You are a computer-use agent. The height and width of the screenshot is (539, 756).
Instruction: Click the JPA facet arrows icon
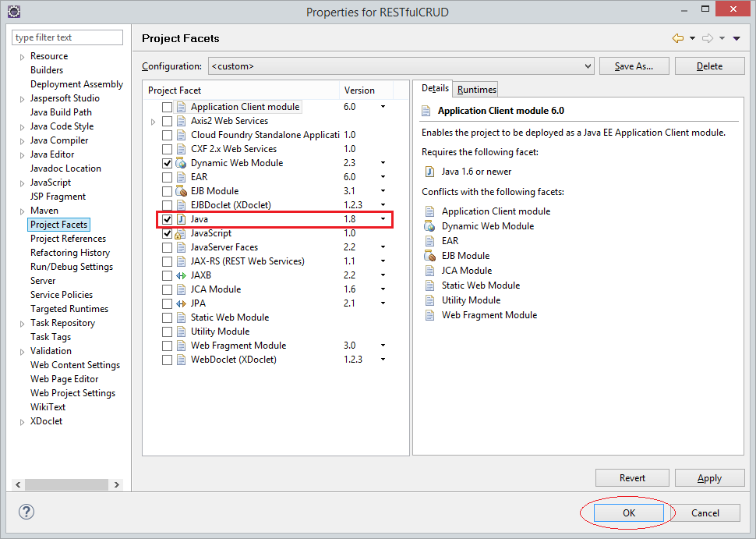pyautogui.click(x=181, y=303)
